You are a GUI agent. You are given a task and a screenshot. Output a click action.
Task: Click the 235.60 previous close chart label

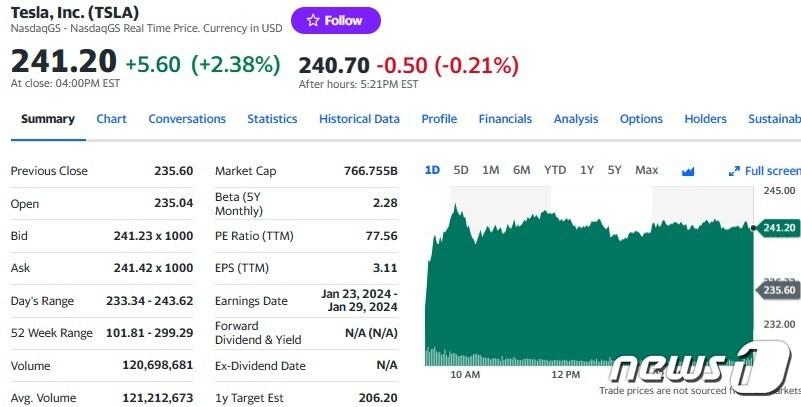click(779, 290)
